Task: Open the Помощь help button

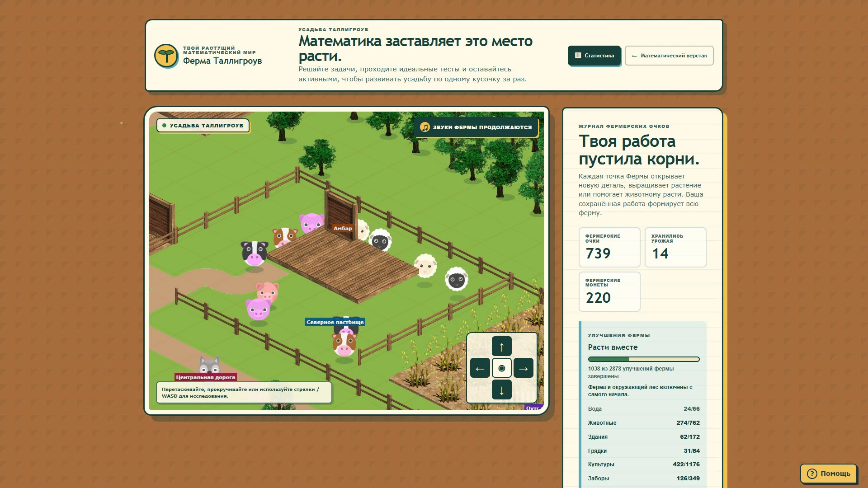Action: coord(829,474)
